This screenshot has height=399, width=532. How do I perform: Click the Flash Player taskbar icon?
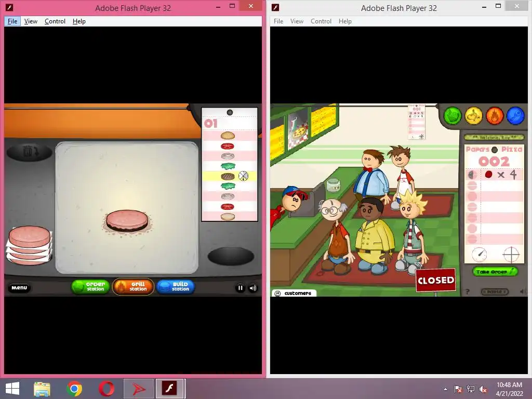(169, 389)
